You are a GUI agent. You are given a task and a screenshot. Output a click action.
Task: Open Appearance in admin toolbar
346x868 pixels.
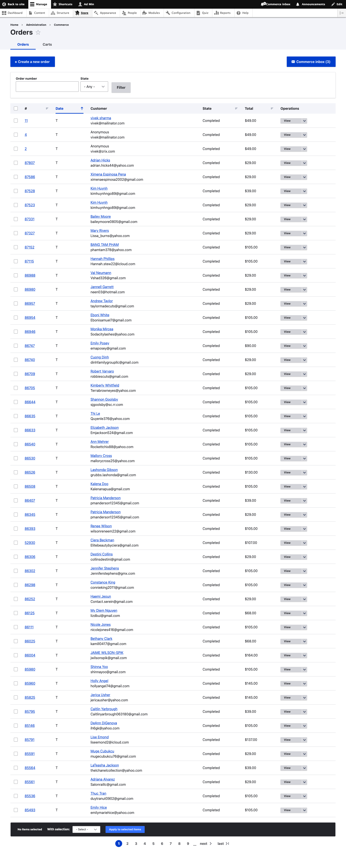(x=105, y=13)
